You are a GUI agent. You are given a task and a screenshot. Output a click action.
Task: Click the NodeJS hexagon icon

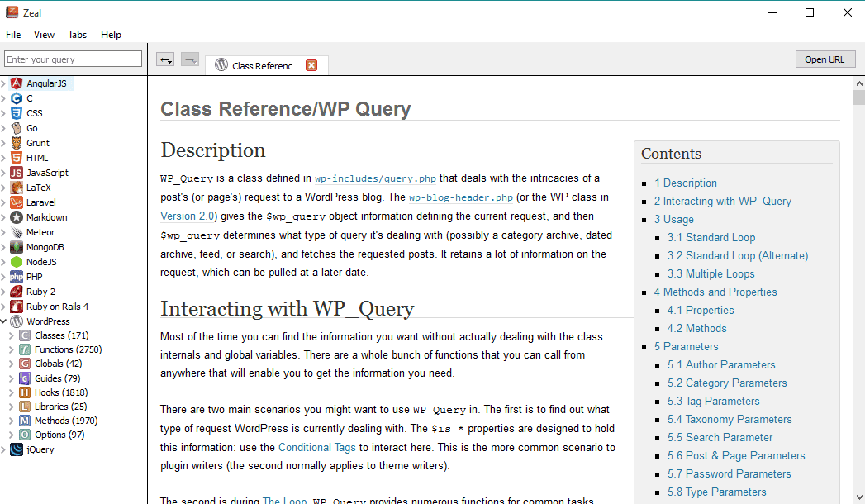(17, 262)
